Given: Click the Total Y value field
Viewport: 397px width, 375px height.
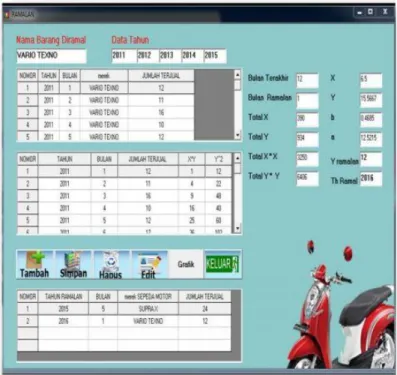Looking at the screenshot, I should coord(307,139).
